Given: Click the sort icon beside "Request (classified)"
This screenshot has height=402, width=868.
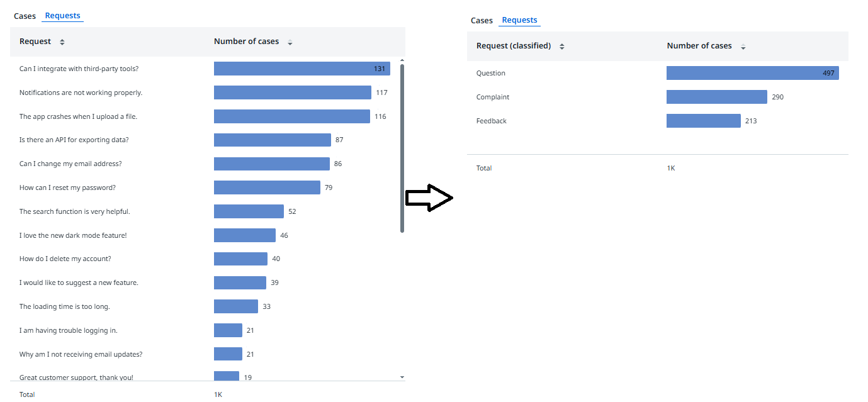Looking at the screenshot, I should pos(562,47).
